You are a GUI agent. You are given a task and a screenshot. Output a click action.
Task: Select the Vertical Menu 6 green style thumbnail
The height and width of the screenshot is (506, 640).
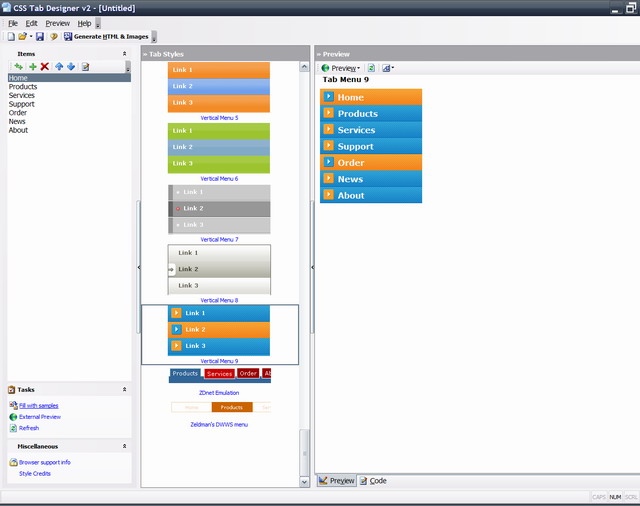pos(205,147)
